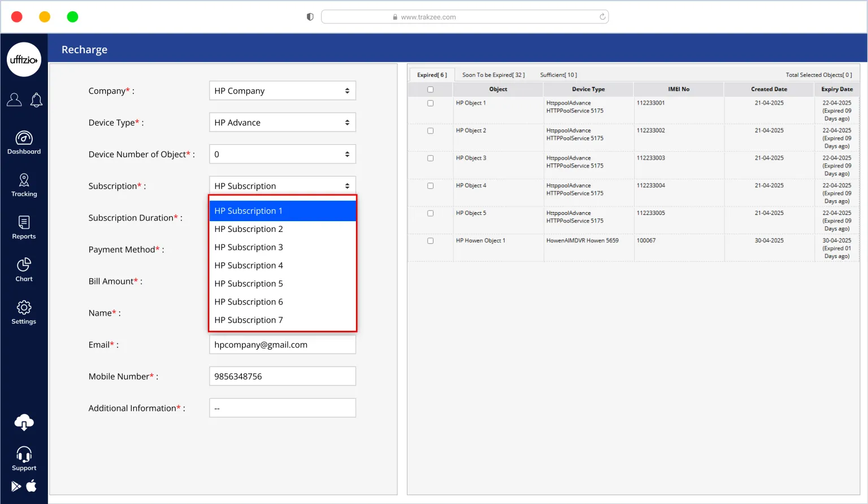868x504 pixels.
Task: Tick the checkbox for HP Object 1
Action: (x=431, y=104)
